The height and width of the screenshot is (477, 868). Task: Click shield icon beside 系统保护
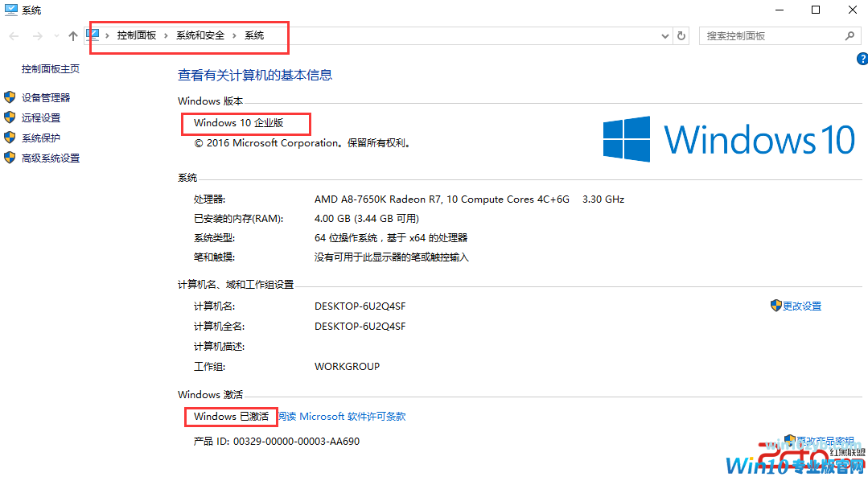[x=10, y=138]
